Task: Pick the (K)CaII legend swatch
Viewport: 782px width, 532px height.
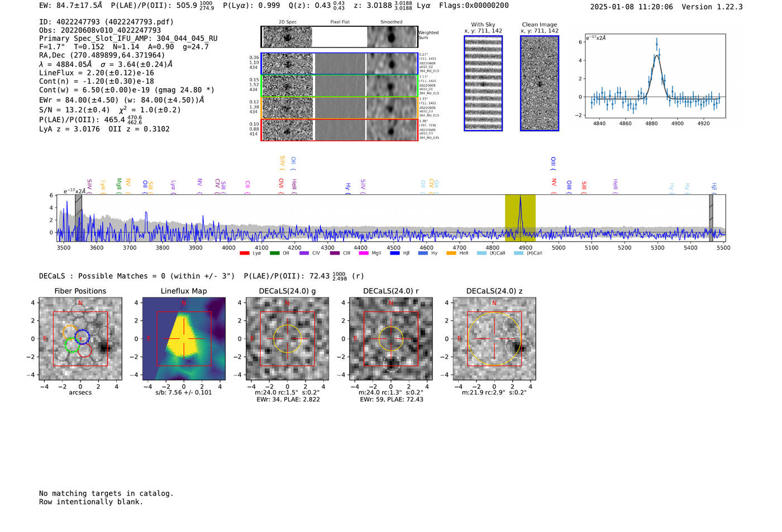Action: coord(481,253)
